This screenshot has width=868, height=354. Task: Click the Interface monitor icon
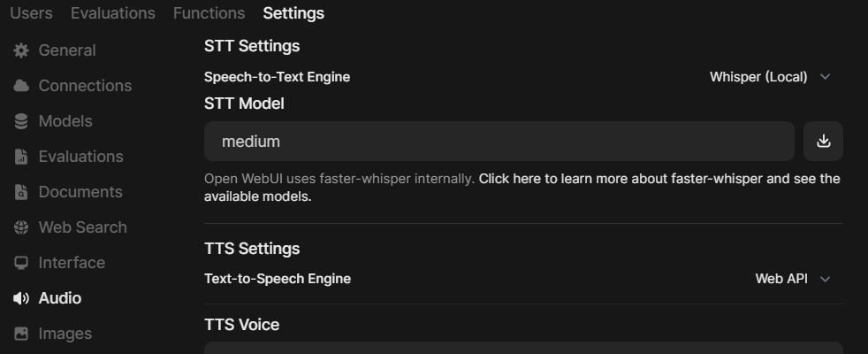pyautogui.click(x=21, y=263)
